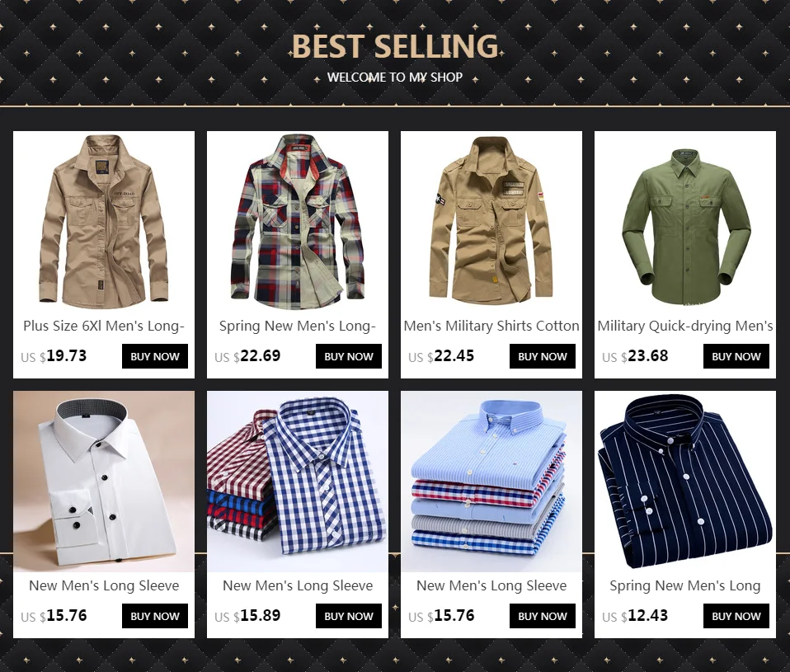The image size is (790, 672).
Task: Select the stacked light blue shirts image
Action: click(x=491, y=482)
